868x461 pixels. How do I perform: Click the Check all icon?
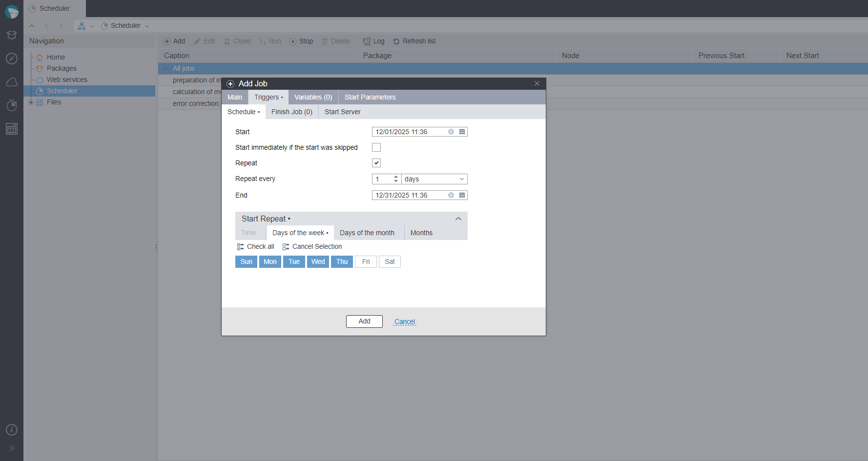(x=240, y=247)
